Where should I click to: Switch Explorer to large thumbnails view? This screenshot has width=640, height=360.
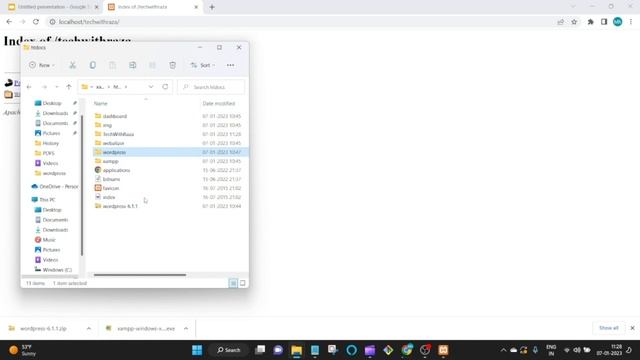pyautogui.click(x=242, y=283)
